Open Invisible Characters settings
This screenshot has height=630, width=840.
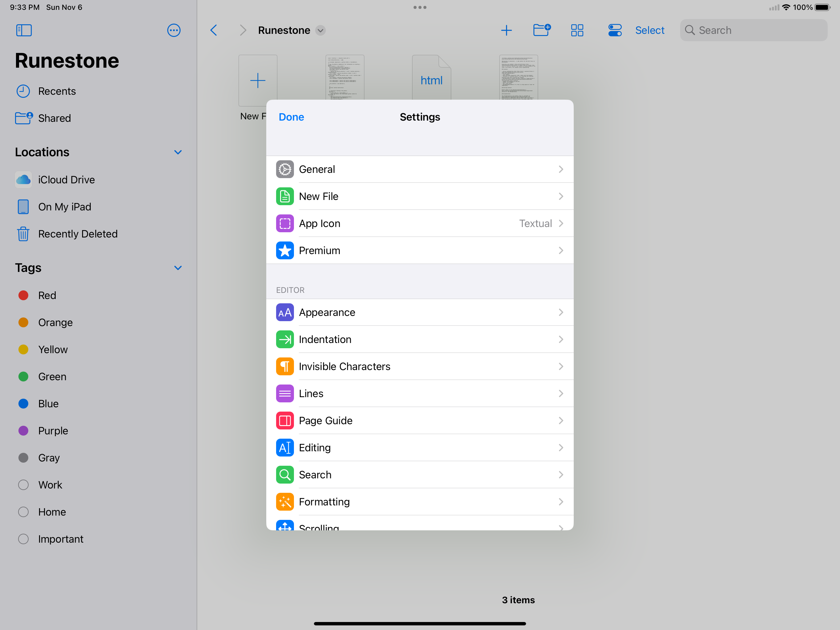(419, 366)
